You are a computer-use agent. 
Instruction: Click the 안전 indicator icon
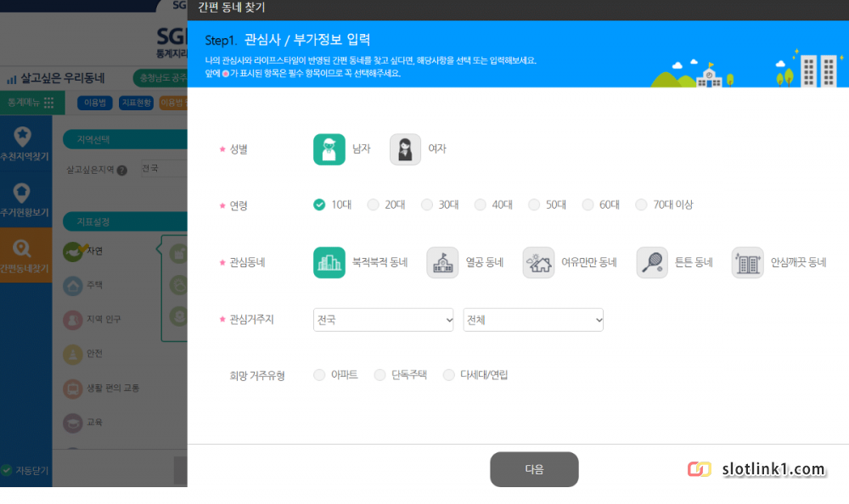(72, 354)
